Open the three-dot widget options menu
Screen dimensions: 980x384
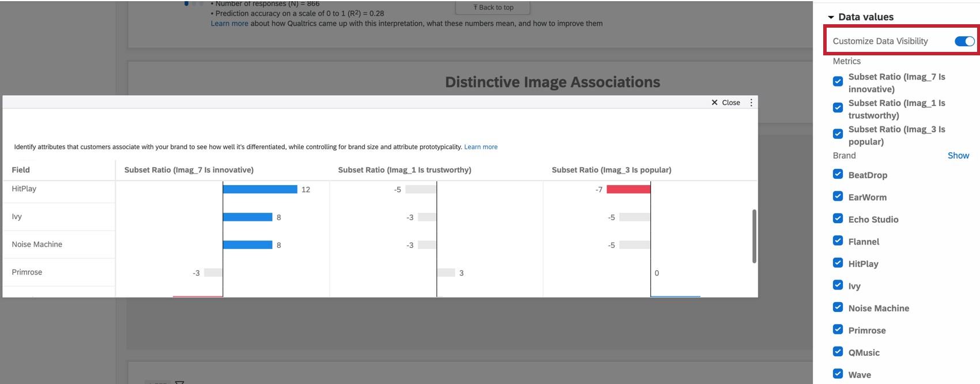(751, 103)
